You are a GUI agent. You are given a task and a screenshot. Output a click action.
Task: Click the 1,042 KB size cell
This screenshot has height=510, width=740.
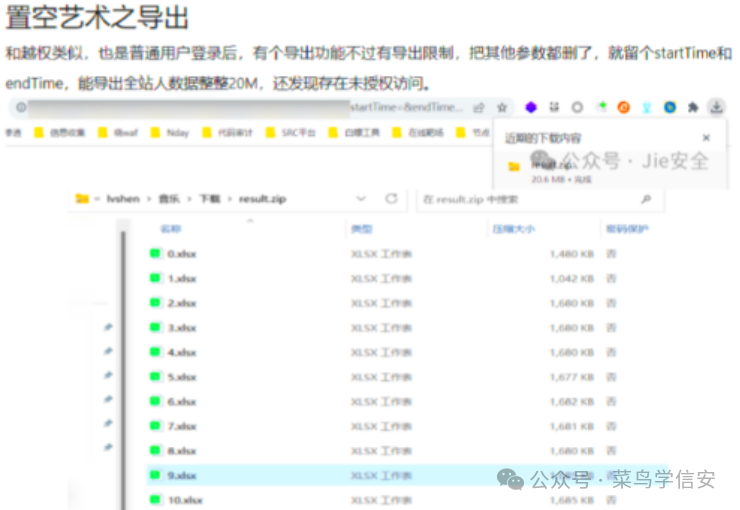point(572,278)
